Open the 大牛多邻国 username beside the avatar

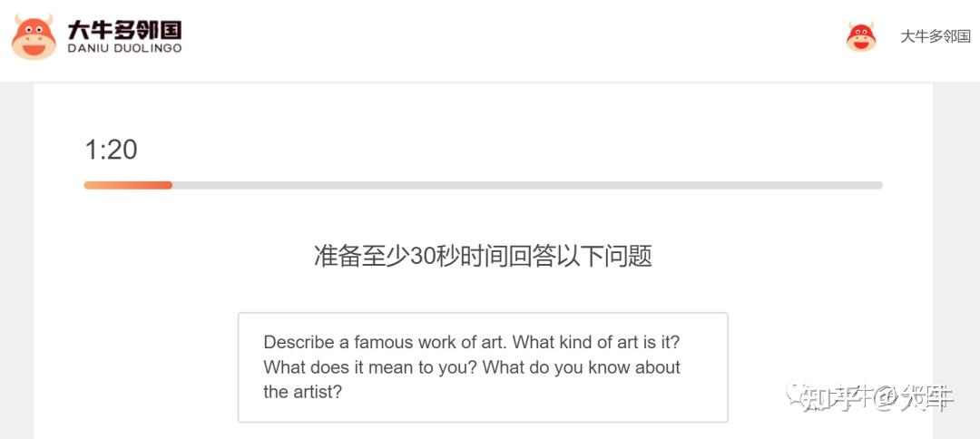(935, 36)
